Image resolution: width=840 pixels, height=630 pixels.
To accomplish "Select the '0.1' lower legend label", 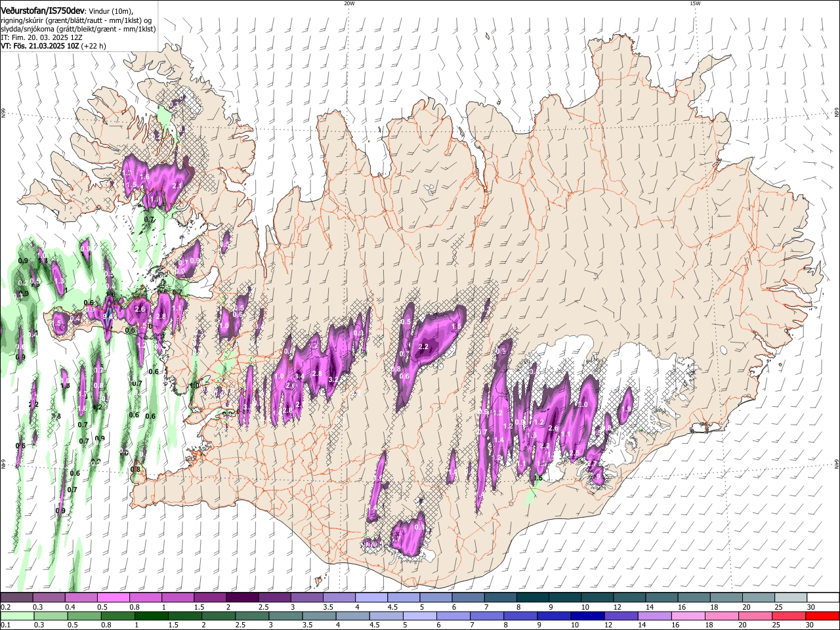I will [x=5, y=625].
